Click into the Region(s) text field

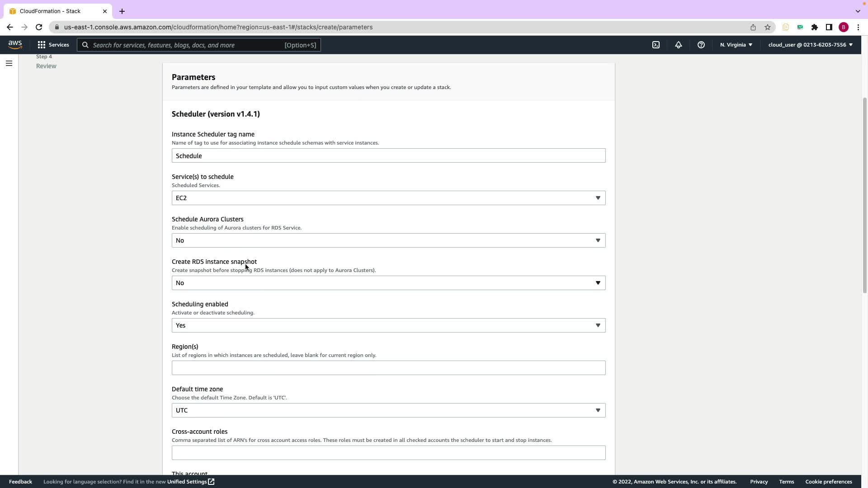388,368
